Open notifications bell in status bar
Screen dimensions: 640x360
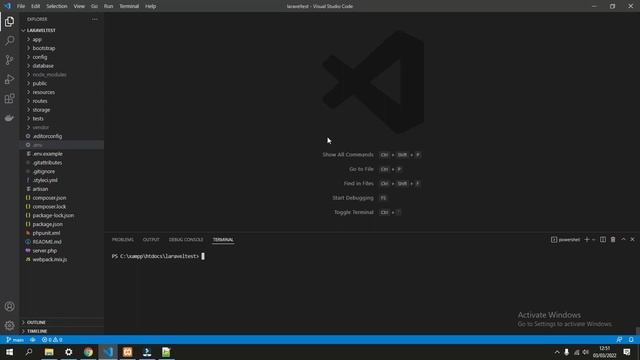point(631,340)
